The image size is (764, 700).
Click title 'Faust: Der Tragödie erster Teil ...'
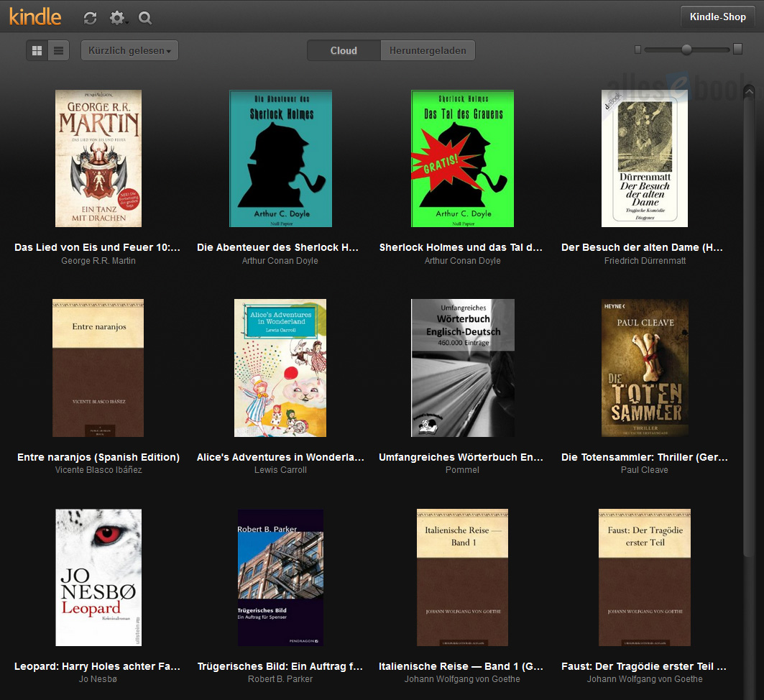point(644,666)
